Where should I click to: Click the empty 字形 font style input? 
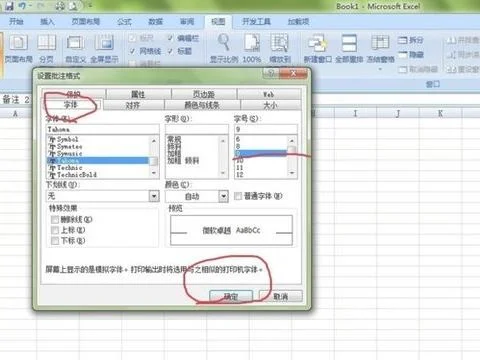coord(197,129)
